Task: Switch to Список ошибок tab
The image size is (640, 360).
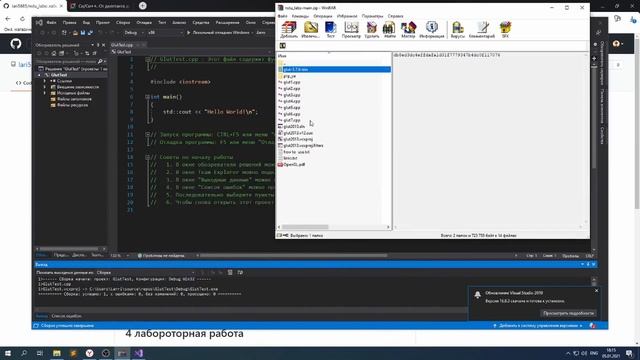Action: 66,316
